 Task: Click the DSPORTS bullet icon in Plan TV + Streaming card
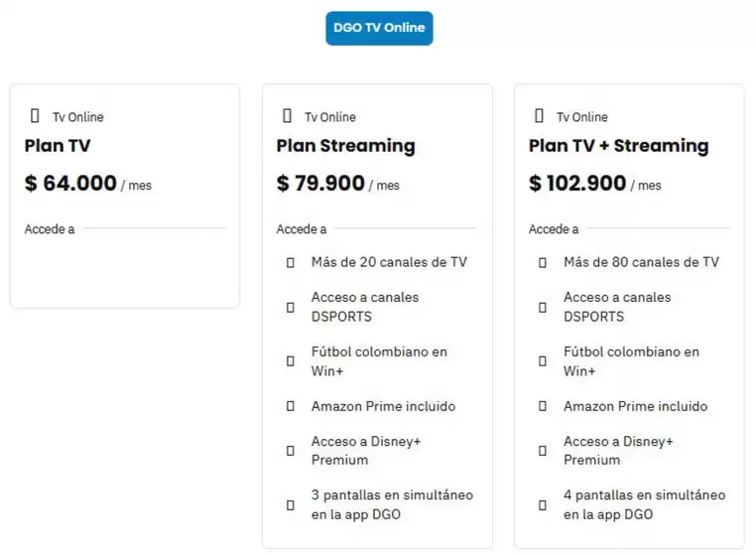[543, 308]
